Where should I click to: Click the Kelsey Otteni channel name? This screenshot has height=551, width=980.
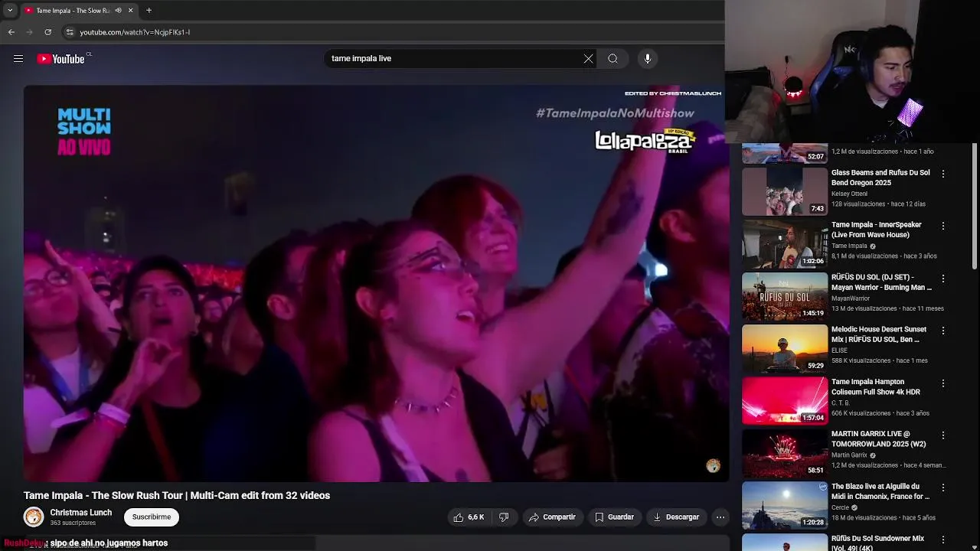click(849, 194)
